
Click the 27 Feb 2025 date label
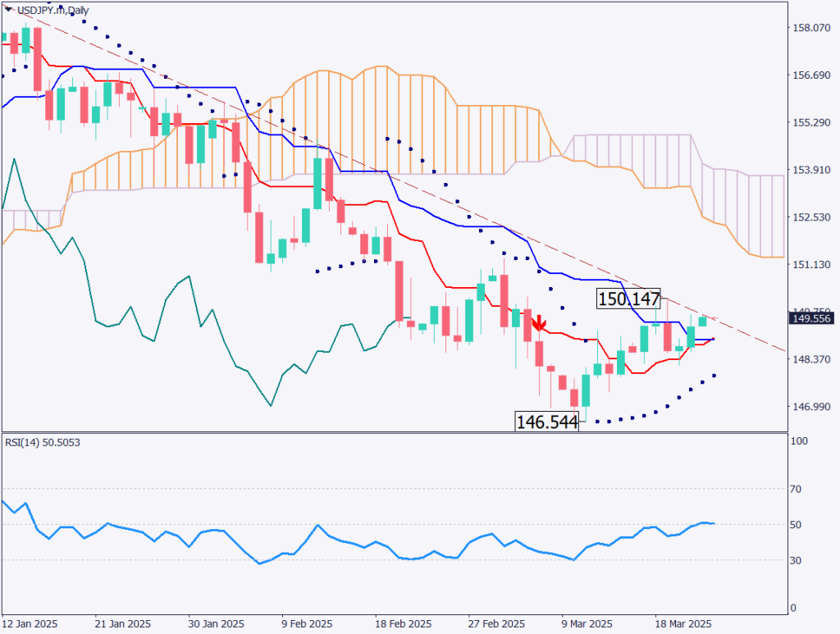[x=496, y=623]
